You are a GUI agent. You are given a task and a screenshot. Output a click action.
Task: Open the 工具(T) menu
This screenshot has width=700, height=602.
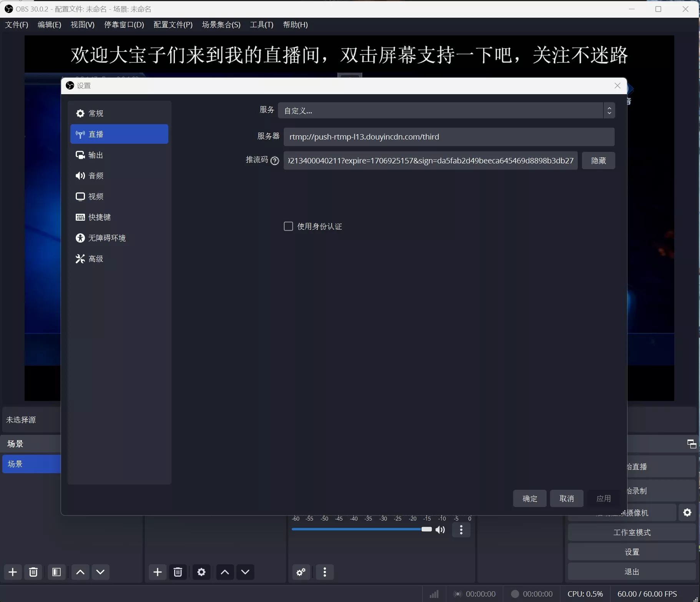pyautogui.click(x=261, y=25)
